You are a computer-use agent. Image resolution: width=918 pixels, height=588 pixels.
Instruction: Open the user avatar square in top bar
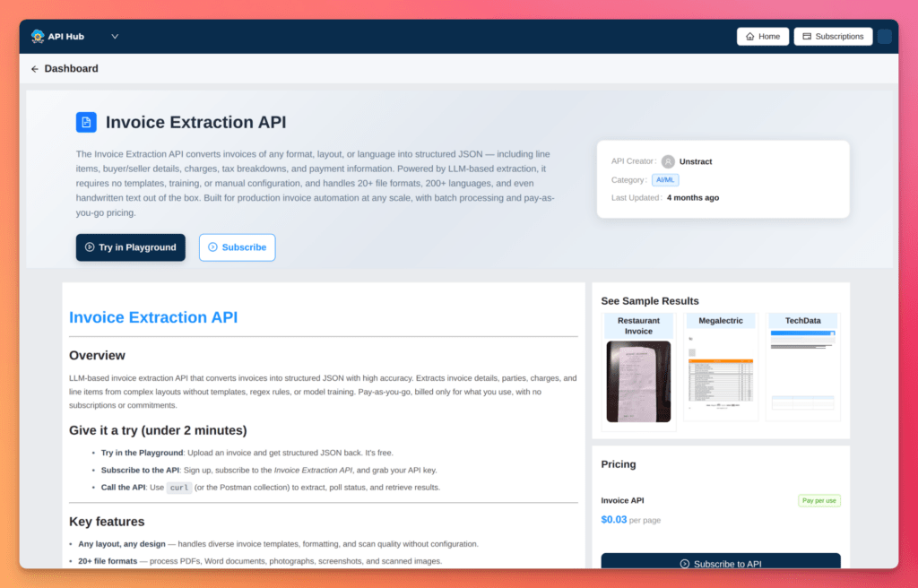[885, 37]
